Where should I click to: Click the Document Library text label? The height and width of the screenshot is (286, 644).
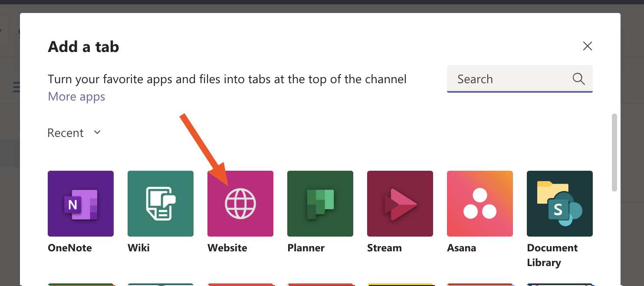tap(552, 255)
